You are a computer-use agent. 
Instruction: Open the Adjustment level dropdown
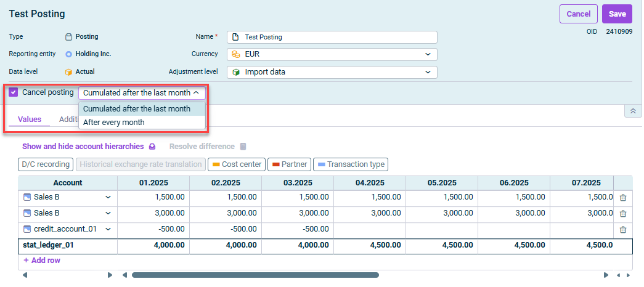coord(332,72)
